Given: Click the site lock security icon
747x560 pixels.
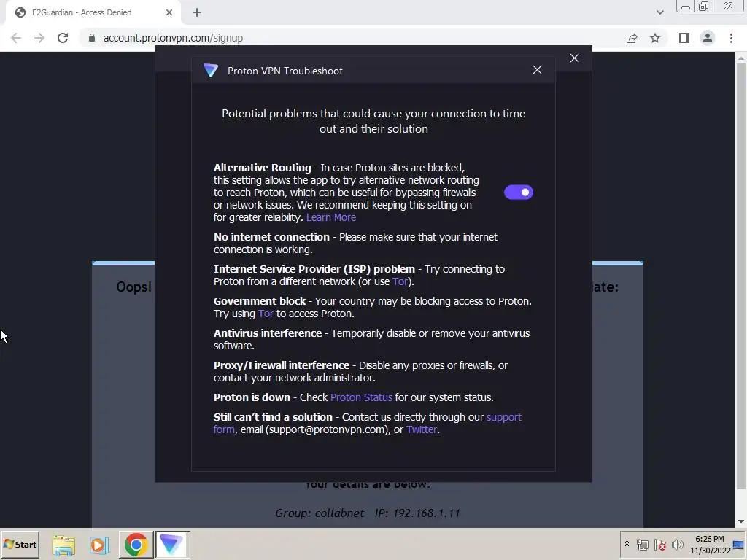Looking at the screenshot, I should tap(92, 38).
